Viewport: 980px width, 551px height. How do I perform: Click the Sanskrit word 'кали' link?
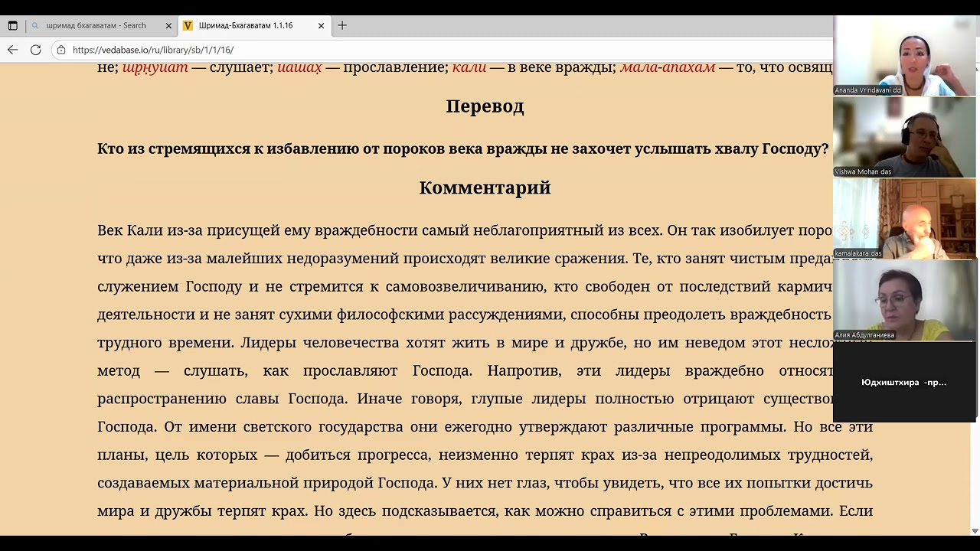coord(469,67)
